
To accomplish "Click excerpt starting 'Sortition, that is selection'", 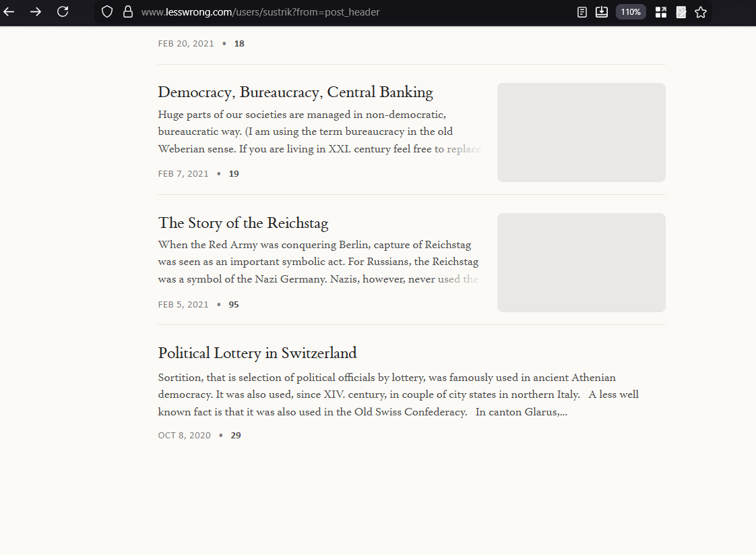I will [x=398, y=395].
